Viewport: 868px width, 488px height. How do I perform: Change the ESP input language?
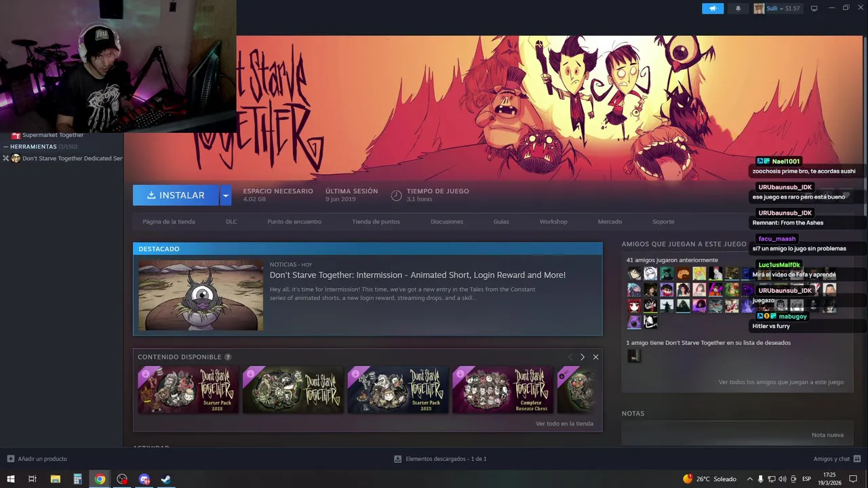click(x=807, y=479)
